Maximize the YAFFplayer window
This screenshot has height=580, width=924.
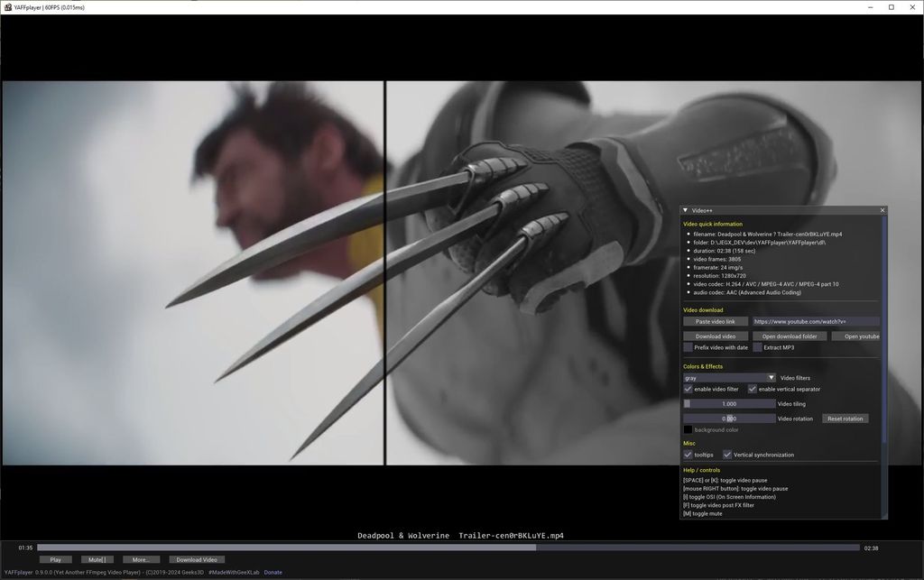click(891, 7)
